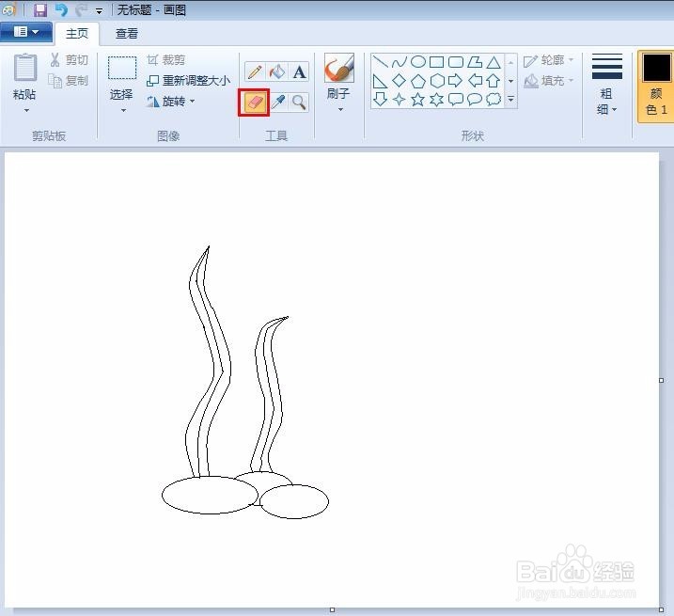The image size is (674, 616).
Task: Select the Magnifier tool
Action: 299,103
